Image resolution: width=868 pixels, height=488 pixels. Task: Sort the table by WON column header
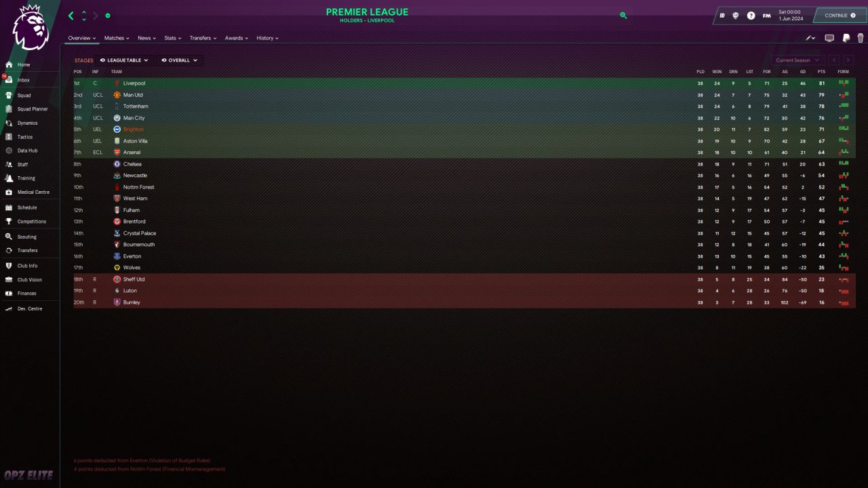pyautogui.click(x=717, y=72)
